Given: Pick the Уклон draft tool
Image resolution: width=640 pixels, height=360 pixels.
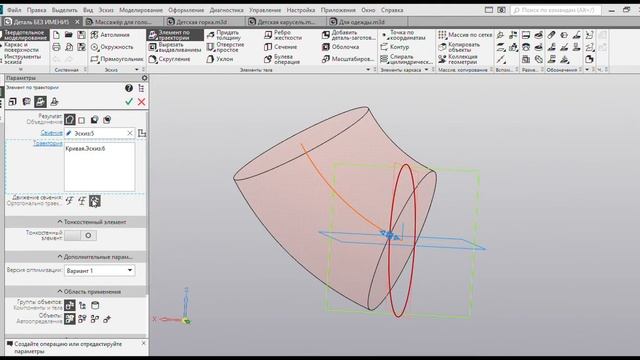Looking at the screenshot, I should click(220, 59).
